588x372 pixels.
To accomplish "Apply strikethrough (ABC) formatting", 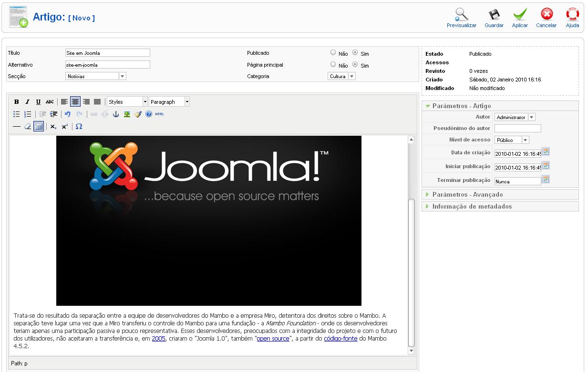I will (x=50, y=102).
